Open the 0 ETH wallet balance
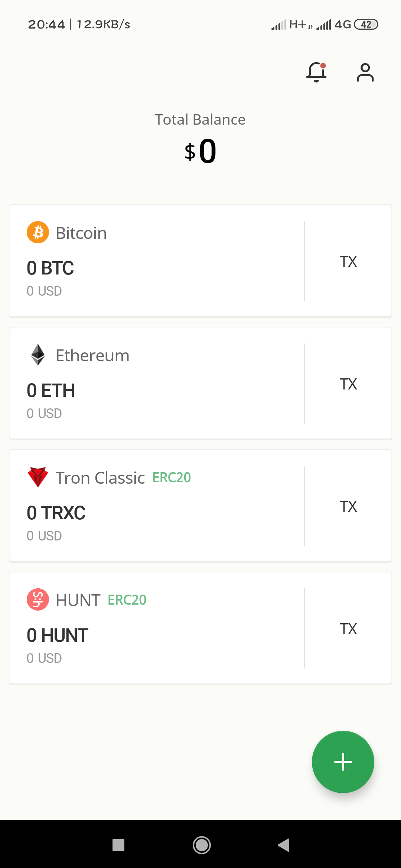This screenshot has height=868, width=401. (51, 391)
